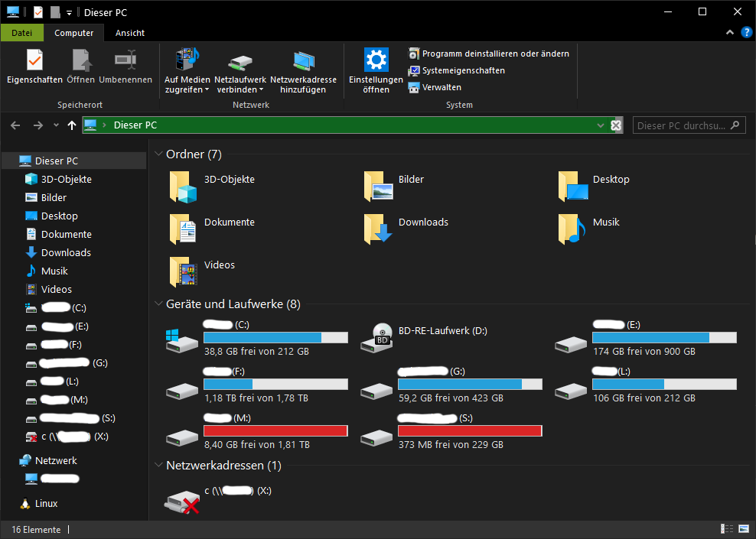Screen dimensions: 756x539
Task: Open the Auf Medien zugreifen dropdown
Action: (187, 71)
